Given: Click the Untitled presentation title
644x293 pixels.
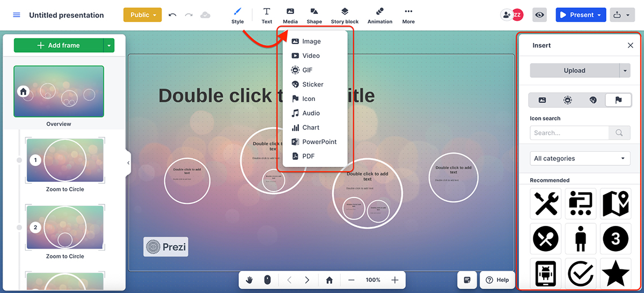Looking at the screenshot, I should 67,15.
